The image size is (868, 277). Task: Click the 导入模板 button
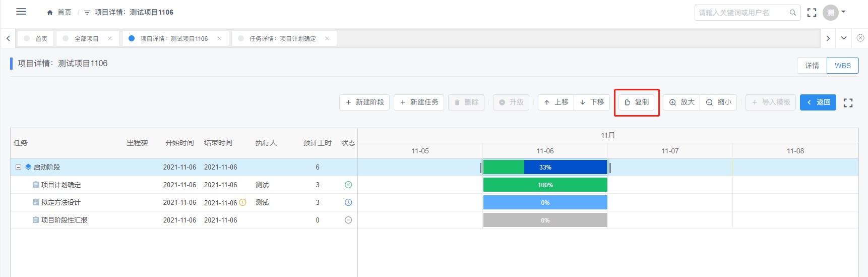click(771, 102)
